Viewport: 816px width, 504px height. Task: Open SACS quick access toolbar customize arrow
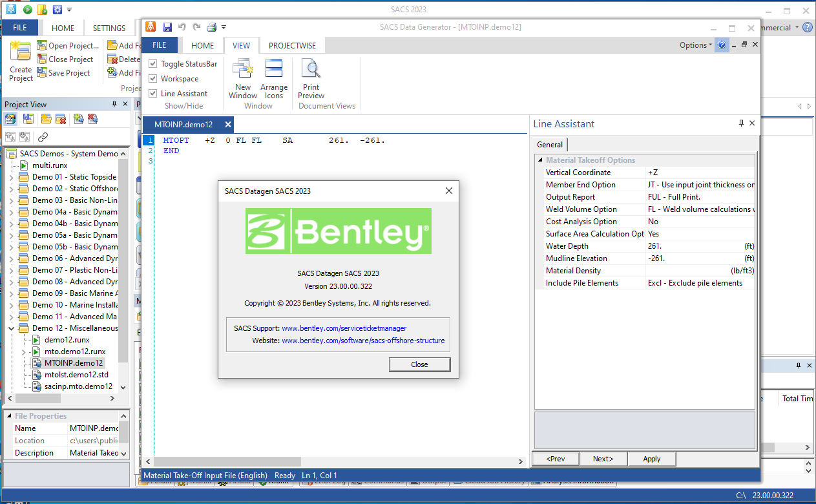69,10
